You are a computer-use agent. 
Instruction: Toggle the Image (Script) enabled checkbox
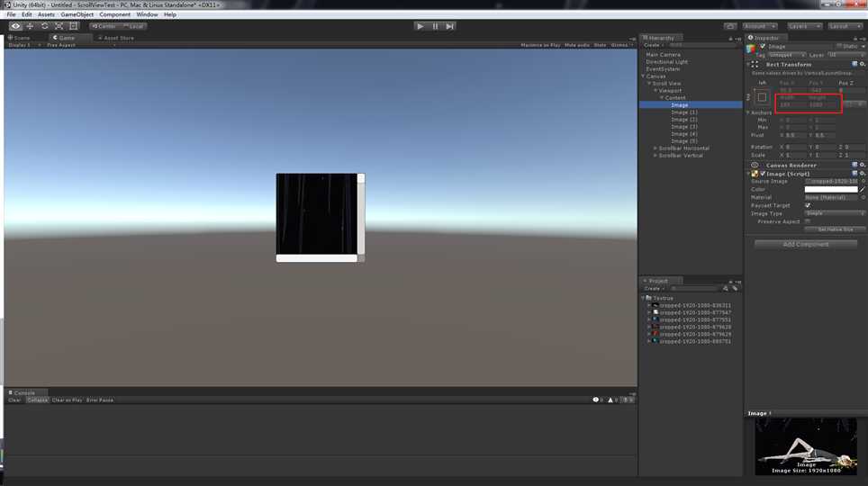pos(763,174)
